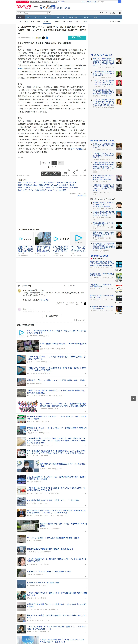Switch to the スポーツ category tab
This screenshot has height=644, width=138.
(x=56, y=21)
